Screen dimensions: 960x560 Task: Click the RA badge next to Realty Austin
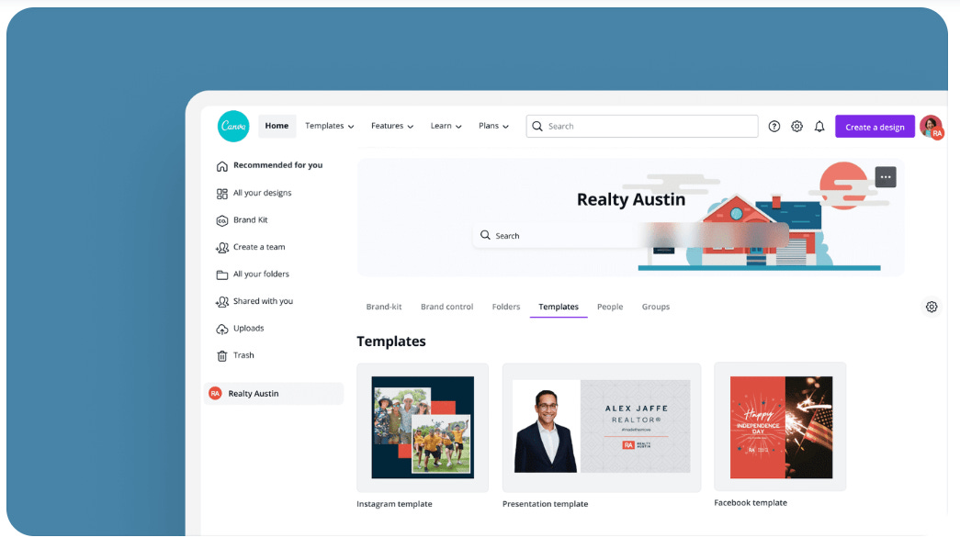pos(215,394)
